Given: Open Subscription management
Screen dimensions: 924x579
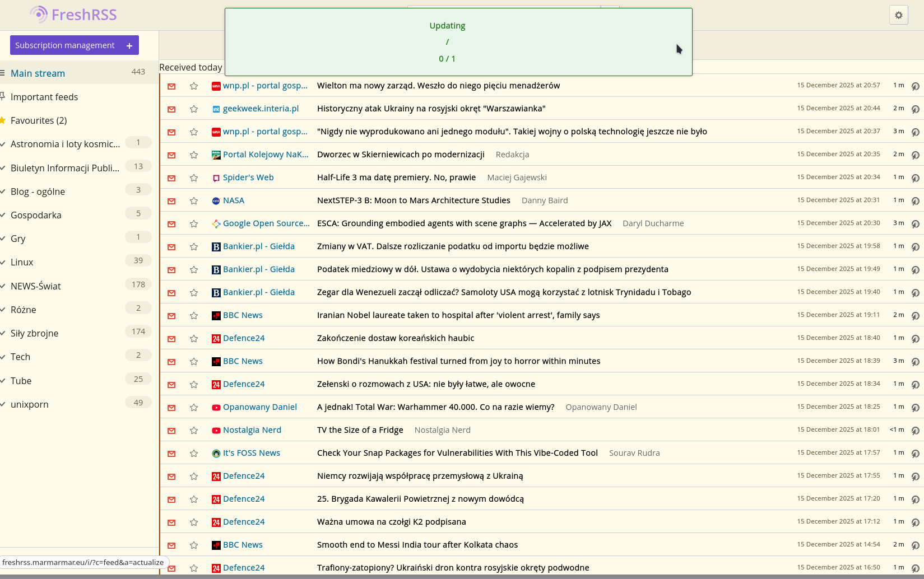Looking at the screenshot, I should 65,45.
